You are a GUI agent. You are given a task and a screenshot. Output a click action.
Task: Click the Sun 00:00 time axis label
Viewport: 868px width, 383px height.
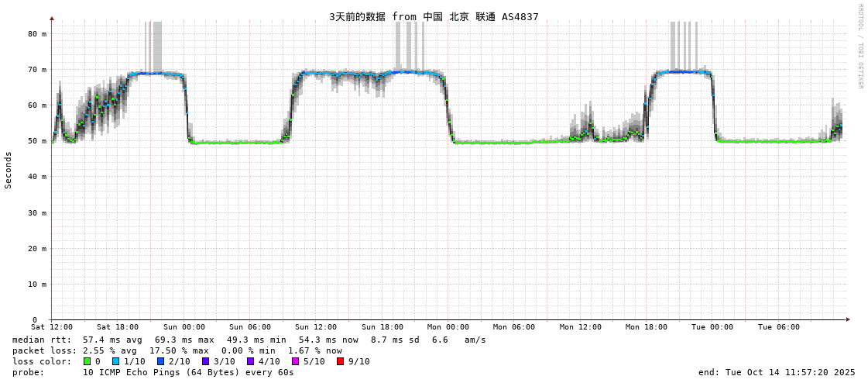pyautogui.click(x=184, y=327)
